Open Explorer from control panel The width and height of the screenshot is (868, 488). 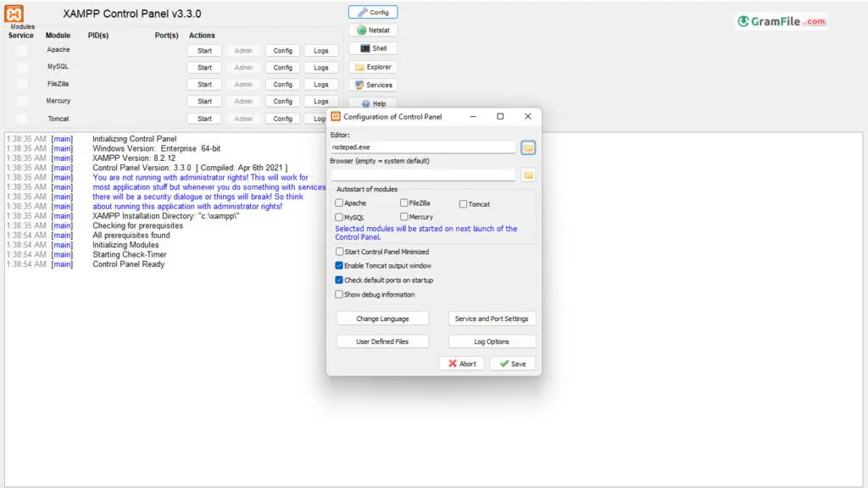click(x=373, y=67)
